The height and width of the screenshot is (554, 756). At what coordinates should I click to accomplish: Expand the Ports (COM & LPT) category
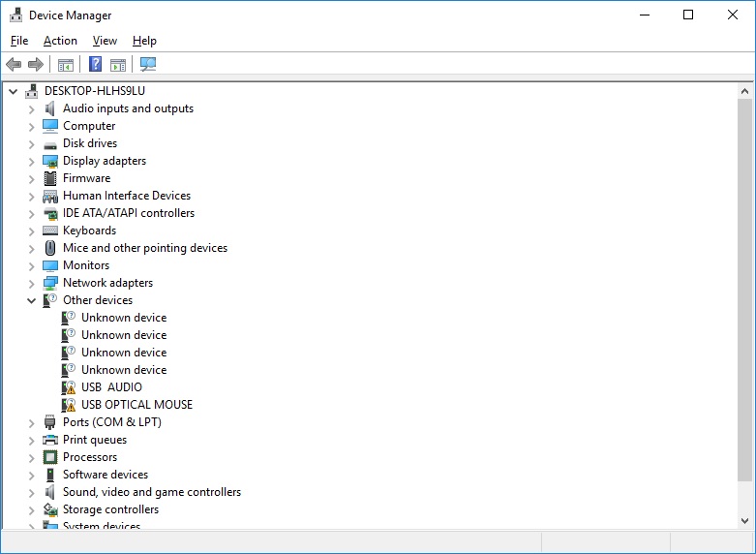tap(31, 423)
